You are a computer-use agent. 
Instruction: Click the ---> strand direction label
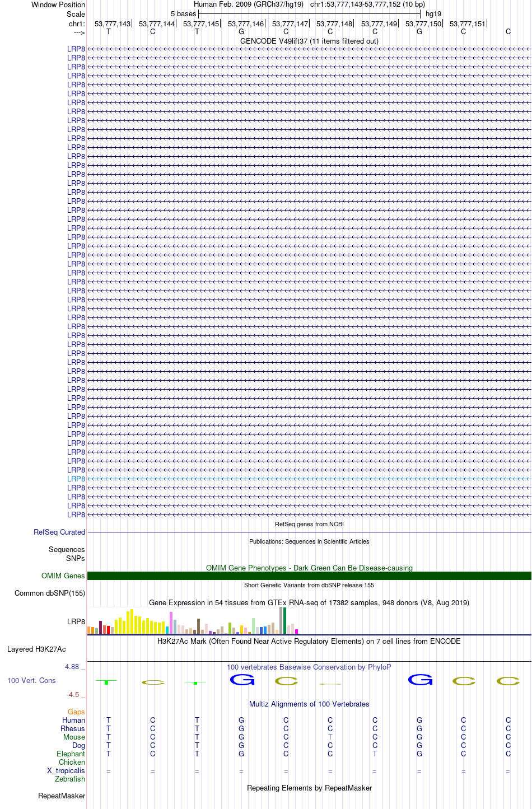[x=79, y=33]
